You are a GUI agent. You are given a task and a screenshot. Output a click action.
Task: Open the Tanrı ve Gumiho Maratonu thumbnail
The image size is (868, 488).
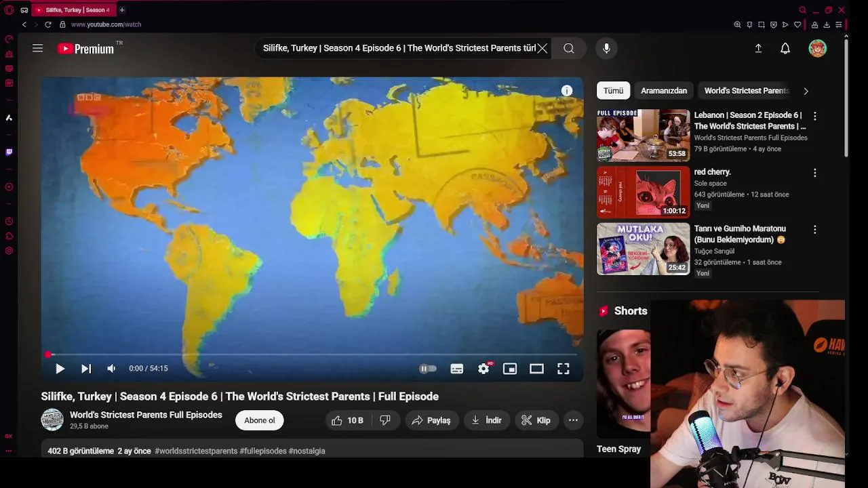(x=643, y=249)
